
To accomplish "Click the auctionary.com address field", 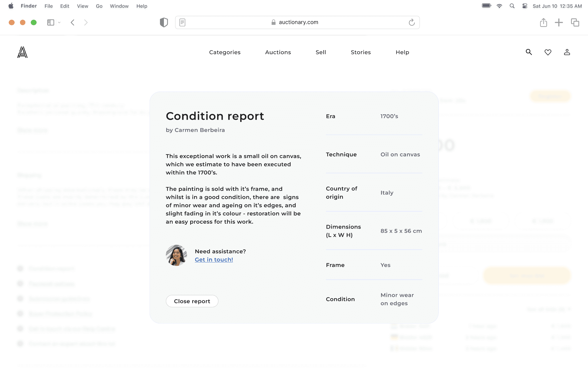I will click(298, 22).
